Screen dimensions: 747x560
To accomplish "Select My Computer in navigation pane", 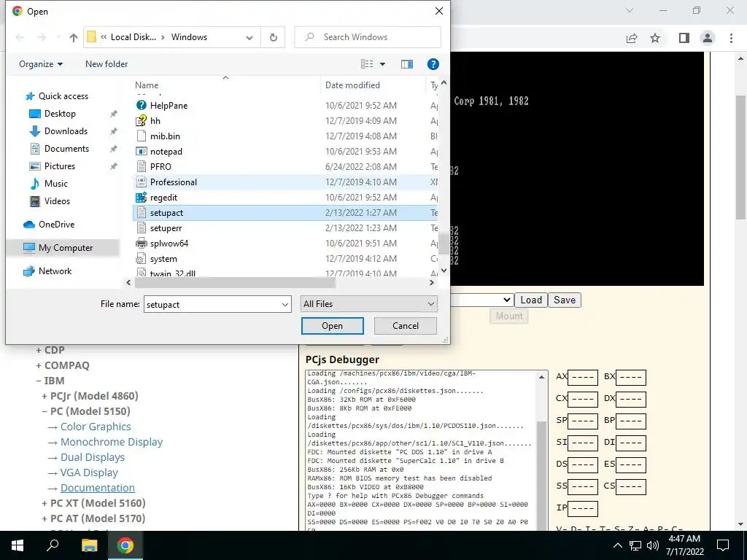I will 65,248.
